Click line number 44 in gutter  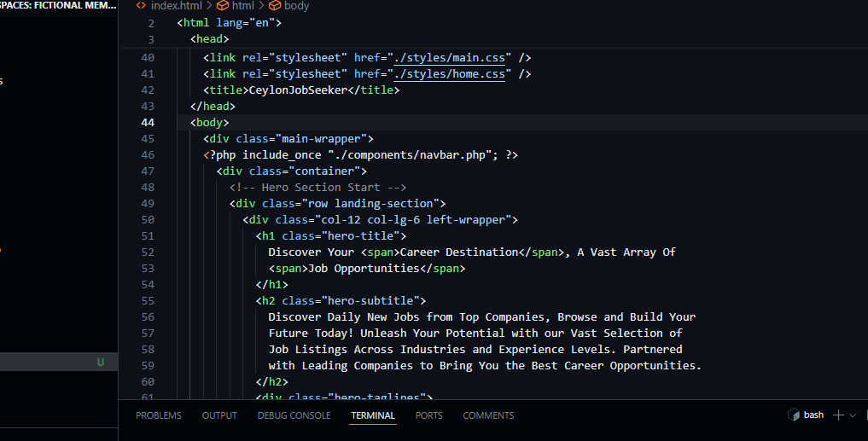tap(146, 122)
